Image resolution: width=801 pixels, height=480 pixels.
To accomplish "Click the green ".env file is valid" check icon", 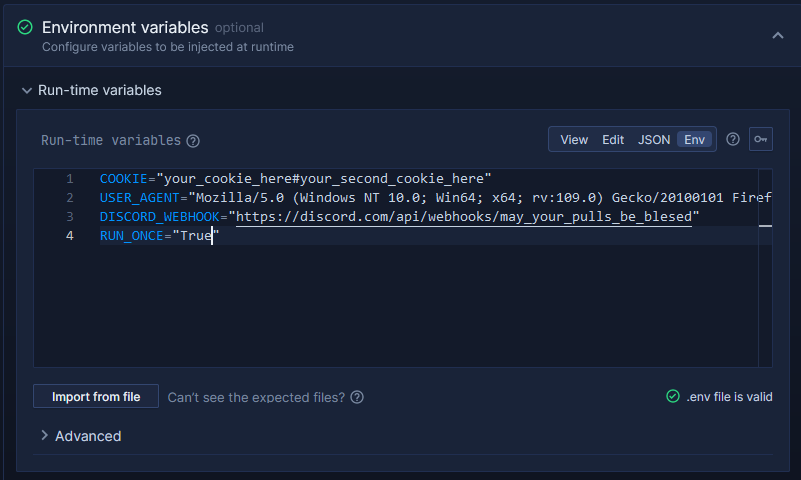I will tap(673, 396).
